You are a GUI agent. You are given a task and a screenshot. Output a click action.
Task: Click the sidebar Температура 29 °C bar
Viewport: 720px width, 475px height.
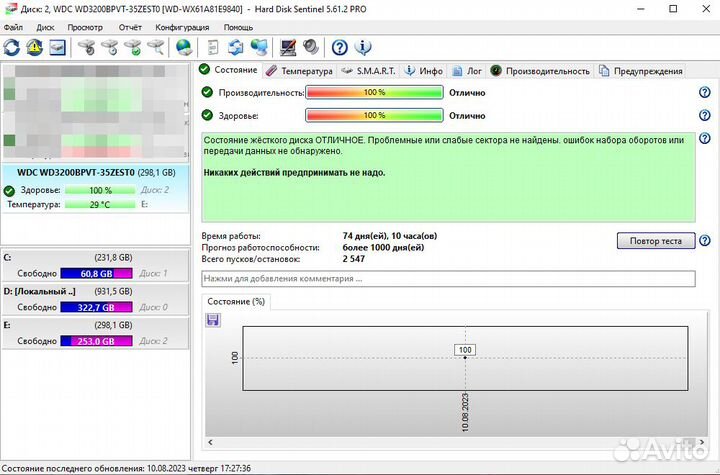point(100,204)
